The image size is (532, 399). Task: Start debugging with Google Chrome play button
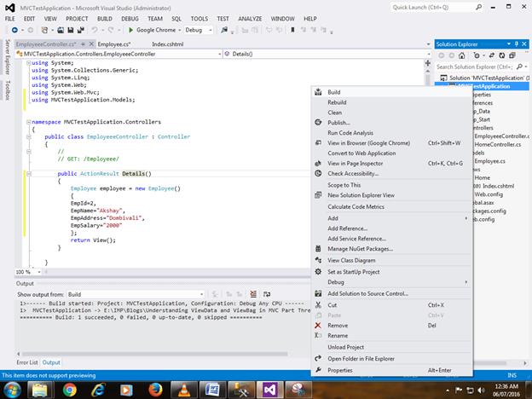pos(130,30)
